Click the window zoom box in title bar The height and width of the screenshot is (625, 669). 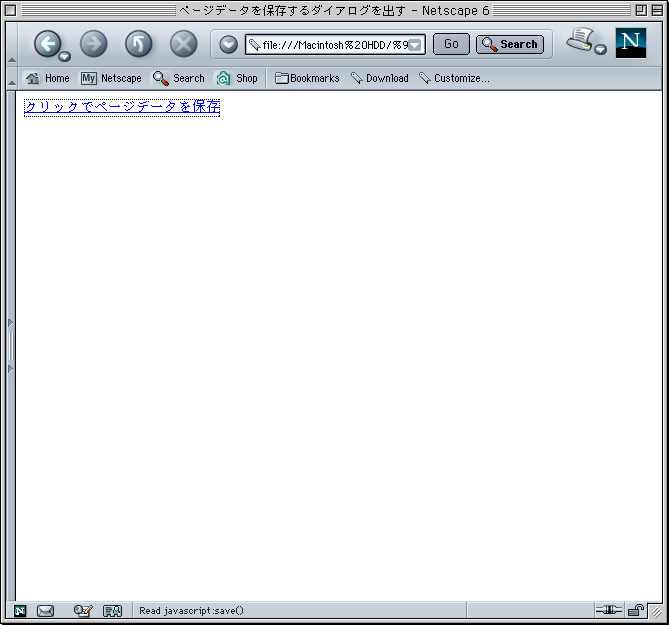point(641,10)
